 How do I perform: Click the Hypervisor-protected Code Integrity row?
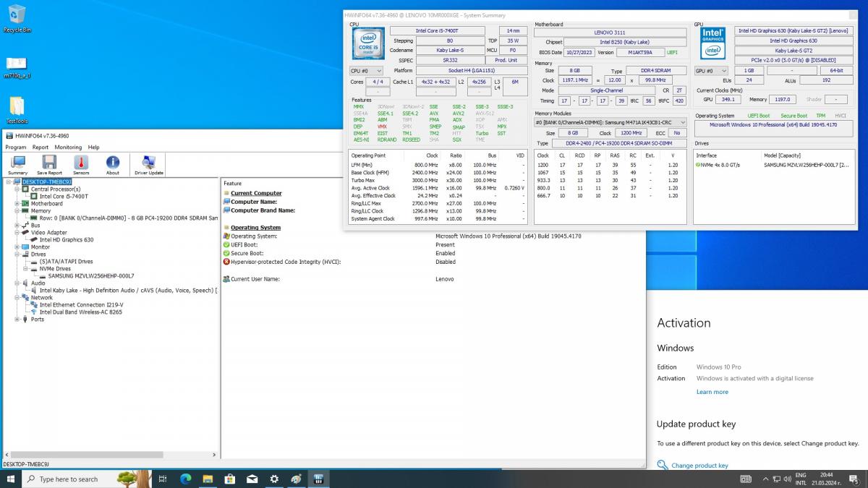click(x=433, y=262)
